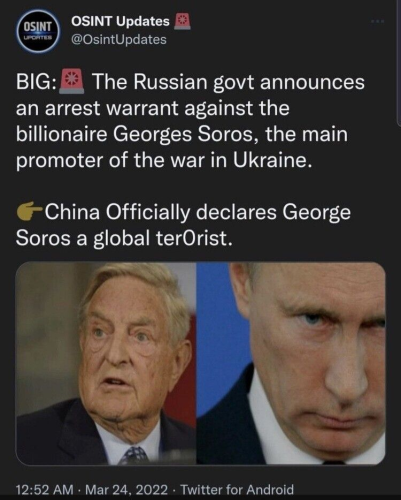Open the "OSINT Updates" display name link

[x=120, y=21]
